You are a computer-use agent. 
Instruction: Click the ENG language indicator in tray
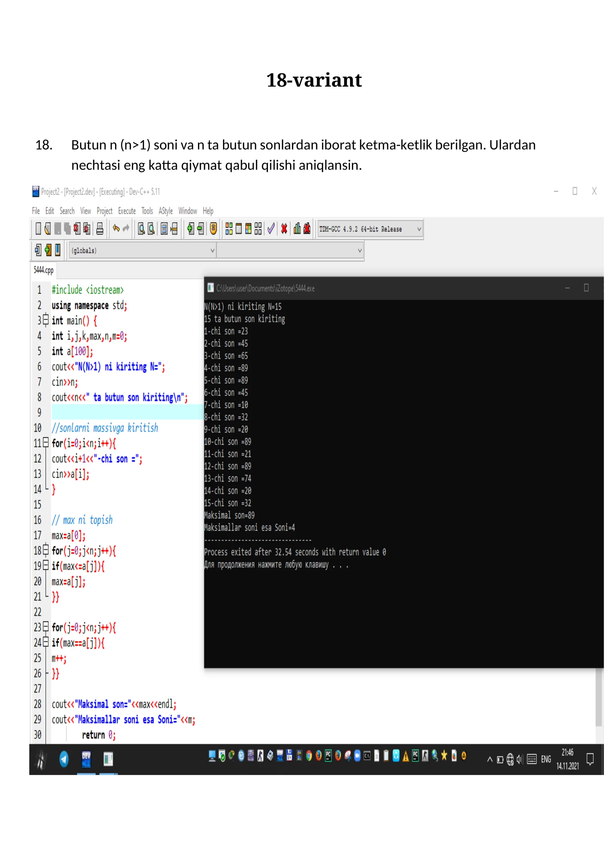546,759
